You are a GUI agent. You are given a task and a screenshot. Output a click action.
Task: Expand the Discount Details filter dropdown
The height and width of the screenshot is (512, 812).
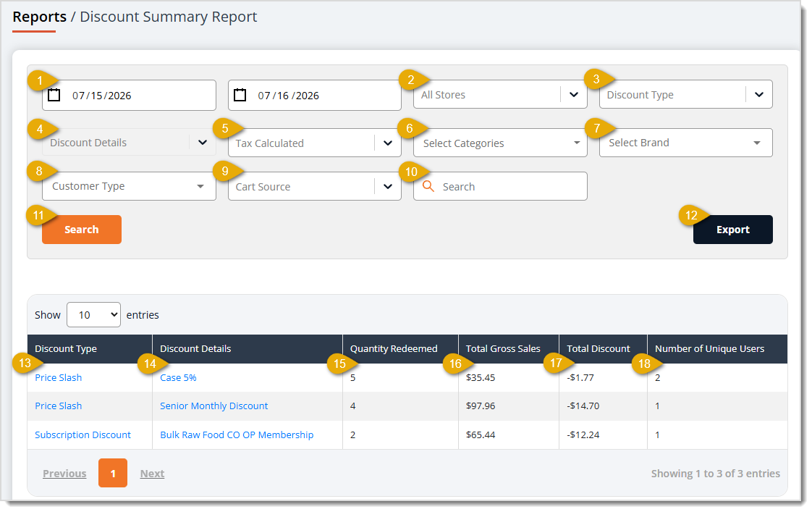[x=129, y=143]
